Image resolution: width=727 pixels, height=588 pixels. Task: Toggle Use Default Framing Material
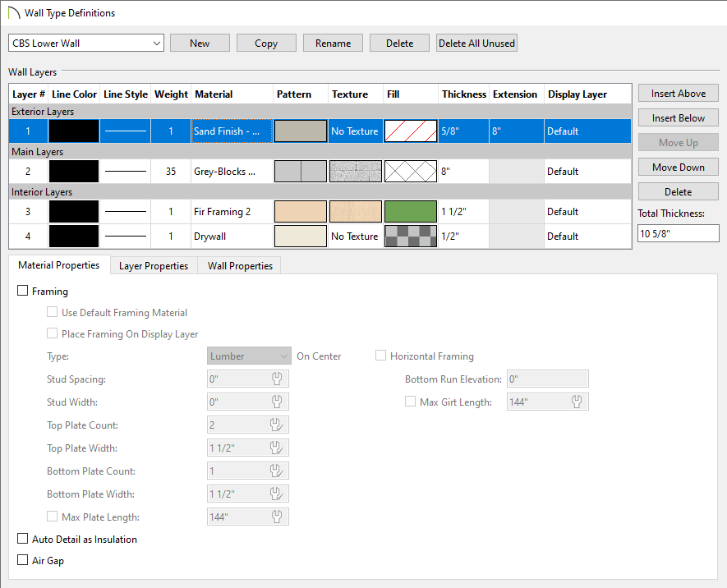click(x=52, y=312)
